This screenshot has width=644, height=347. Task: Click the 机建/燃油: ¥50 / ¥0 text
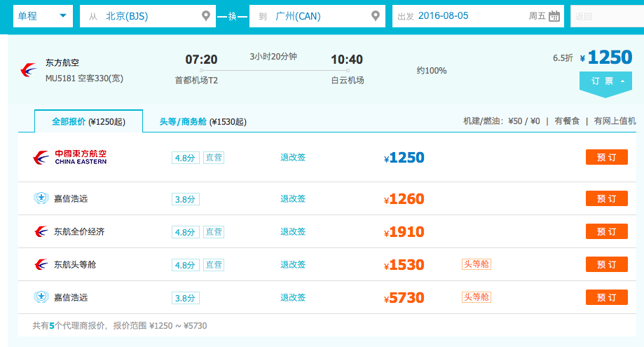click(502, 121)
